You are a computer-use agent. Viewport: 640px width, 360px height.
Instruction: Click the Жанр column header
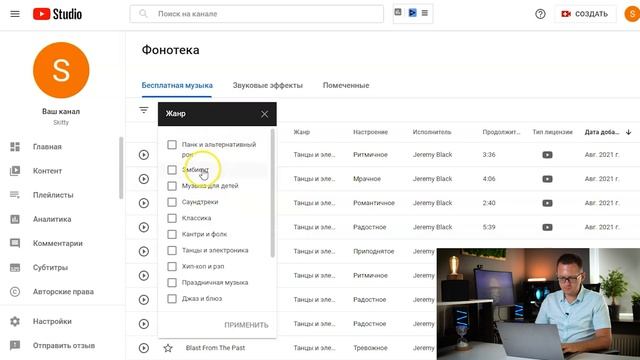302,132
